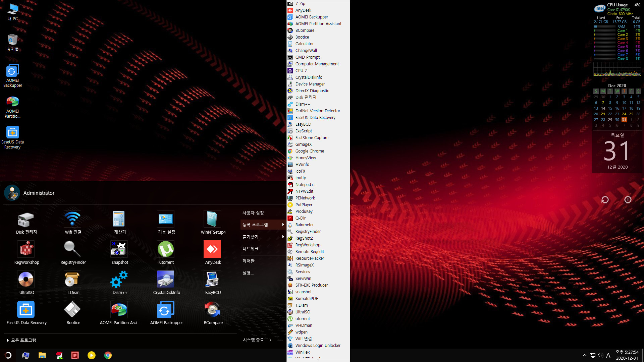The height and width of the screenshot is (362, 644).
Task: Select Notepad++ in program list
Action: click(318, 185)
